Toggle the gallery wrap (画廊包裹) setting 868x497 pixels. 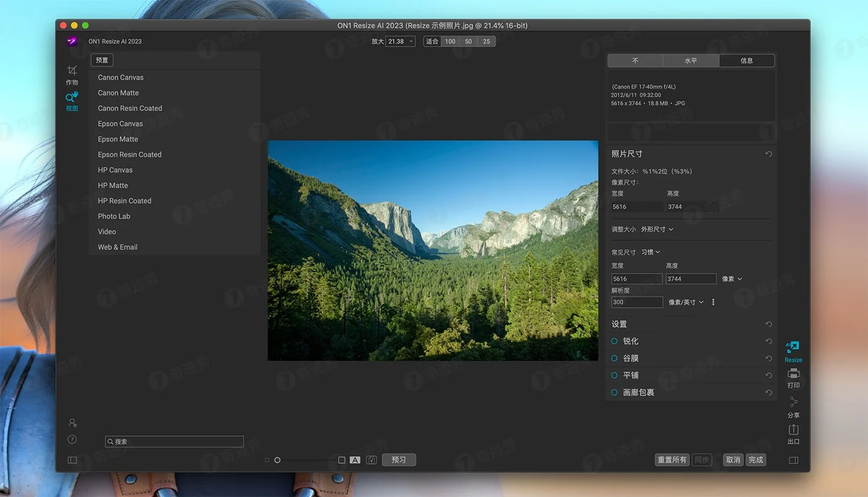pyautogui.click(x=614, y=392)
